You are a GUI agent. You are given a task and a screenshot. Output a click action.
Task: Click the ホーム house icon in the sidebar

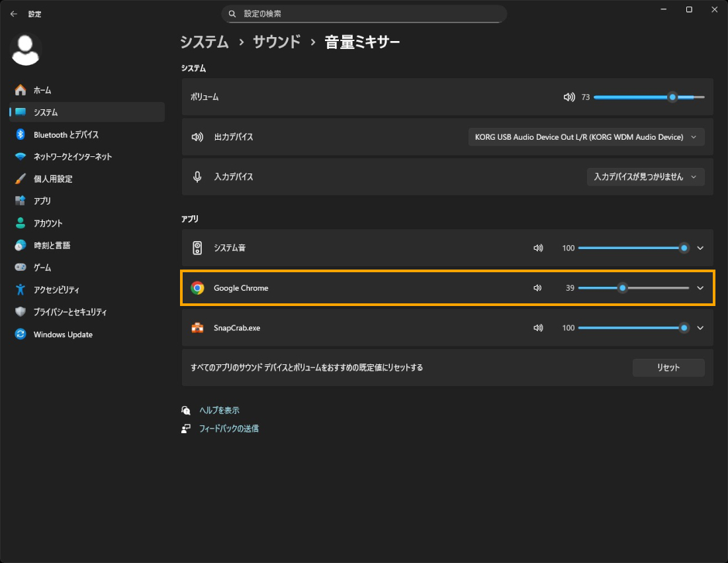21,90
